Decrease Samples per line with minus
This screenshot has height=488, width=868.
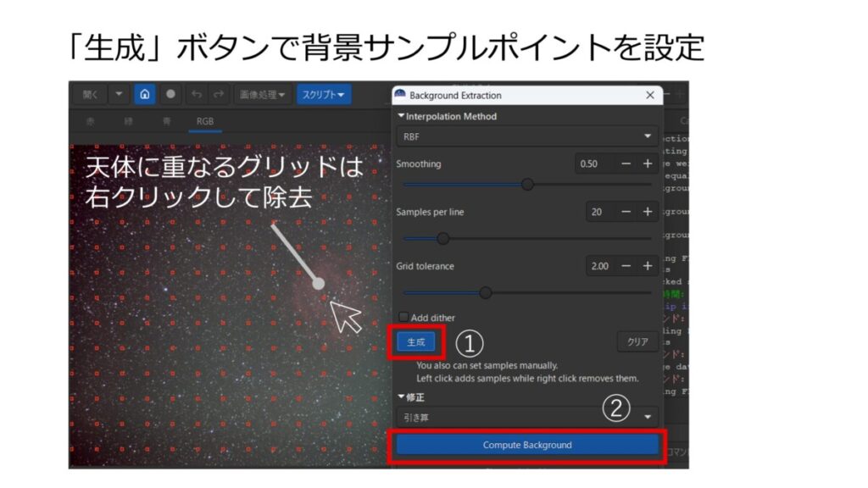click(x=626, y=212)
